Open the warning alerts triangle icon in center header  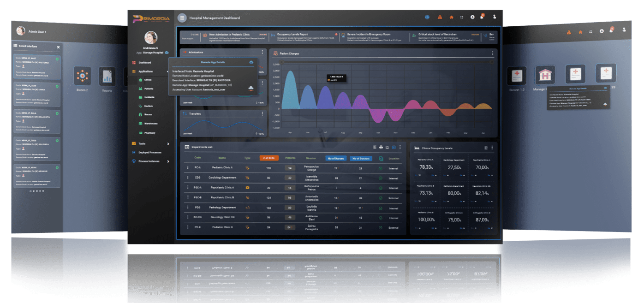440,17
